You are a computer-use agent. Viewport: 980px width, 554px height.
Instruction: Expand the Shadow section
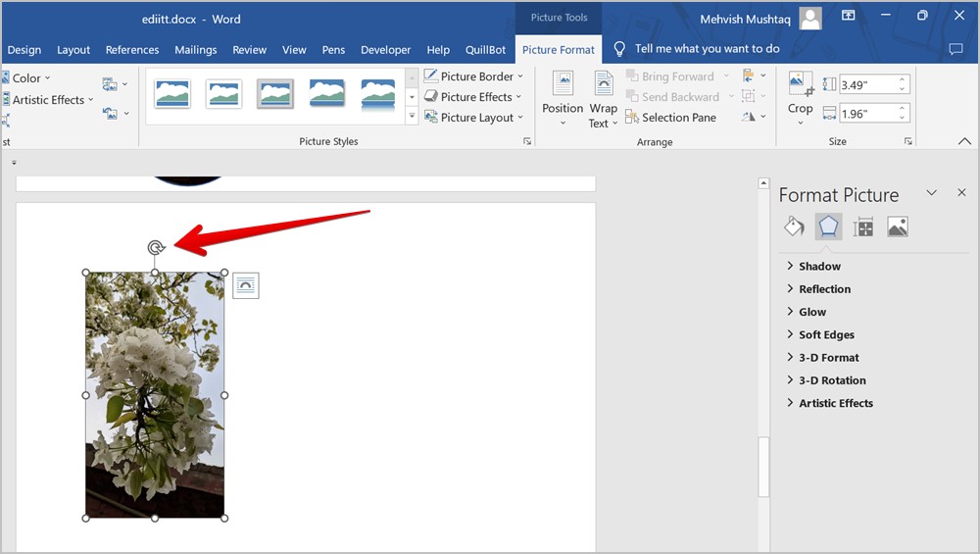click(x=819, y=267)
